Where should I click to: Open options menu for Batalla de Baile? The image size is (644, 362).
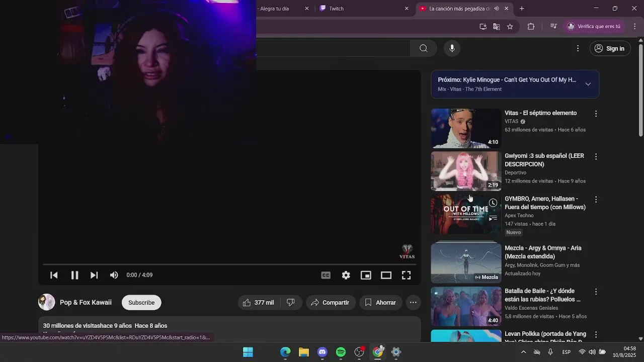pyautogui.click(x=596, y=292)
